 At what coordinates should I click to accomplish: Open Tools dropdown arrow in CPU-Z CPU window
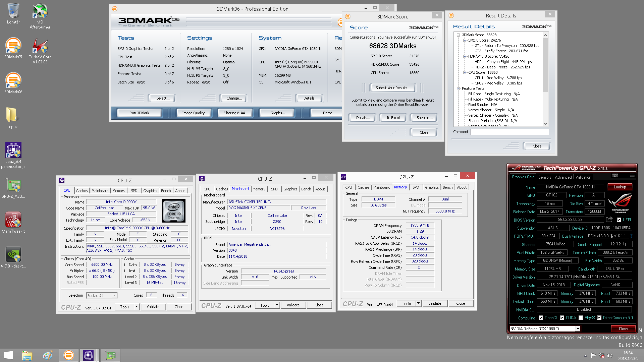(136, 307)
